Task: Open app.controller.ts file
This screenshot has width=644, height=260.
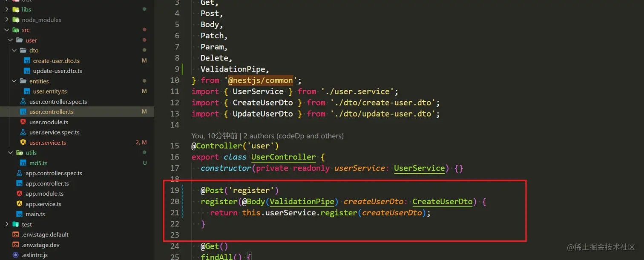Action: pyautogui.click(x=47, y=183)
